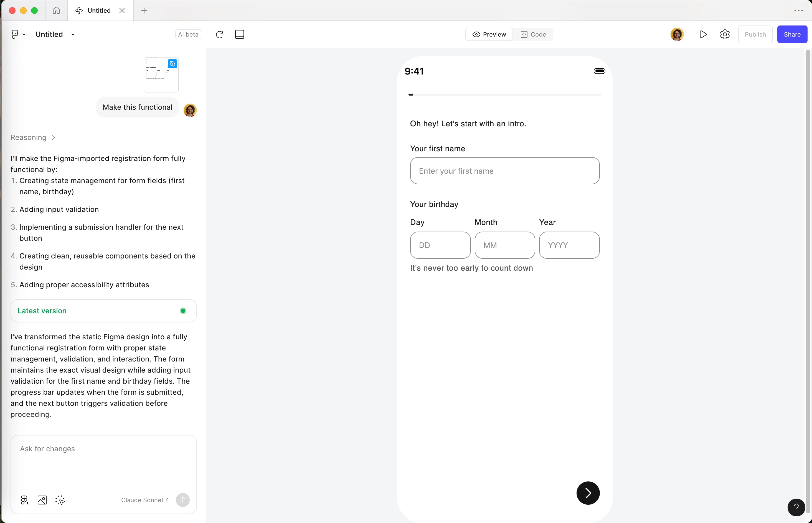Open the settings gear icon

click(725, 34)
